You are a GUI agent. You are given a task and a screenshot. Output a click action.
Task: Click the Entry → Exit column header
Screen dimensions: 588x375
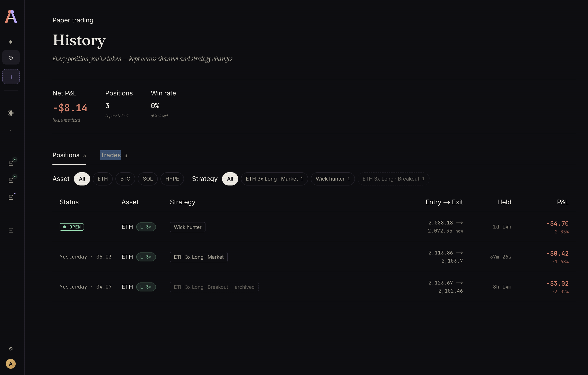click(x=444, y=202)
